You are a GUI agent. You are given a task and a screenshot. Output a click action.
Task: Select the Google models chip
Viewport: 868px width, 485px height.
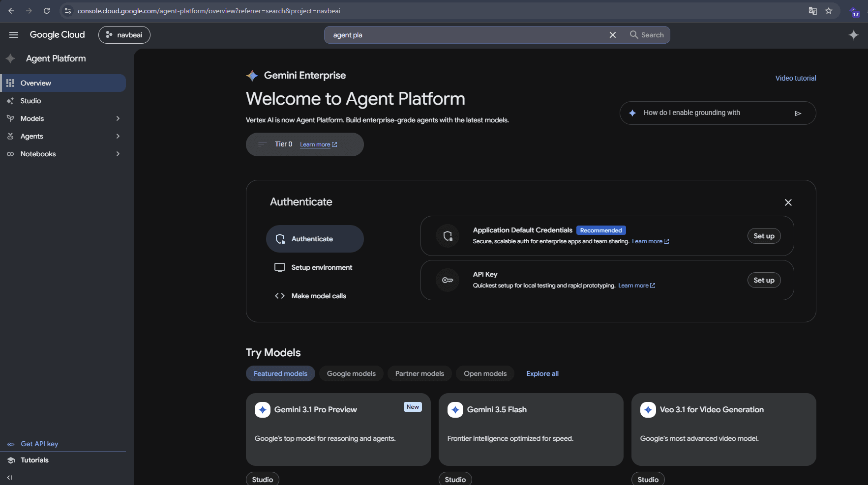(351, 373)
